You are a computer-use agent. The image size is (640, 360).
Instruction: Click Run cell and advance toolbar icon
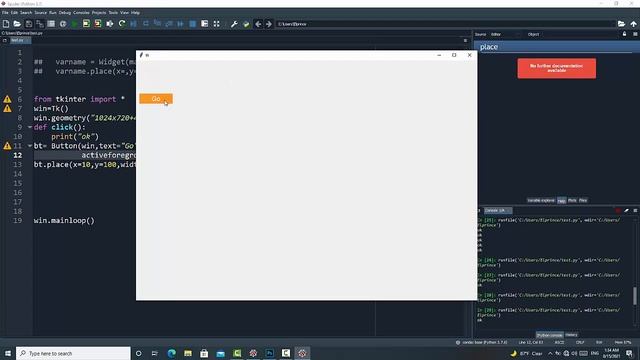tap(98, 24)
